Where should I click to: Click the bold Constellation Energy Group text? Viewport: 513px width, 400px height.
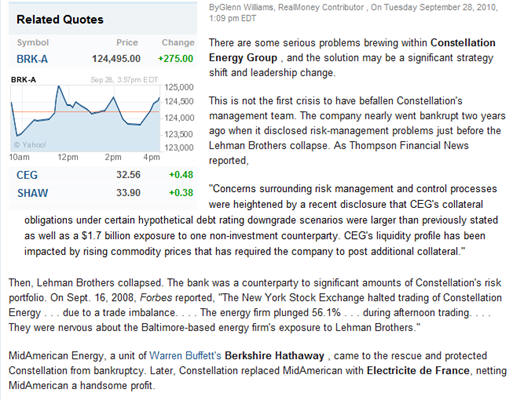click(352, 50)
